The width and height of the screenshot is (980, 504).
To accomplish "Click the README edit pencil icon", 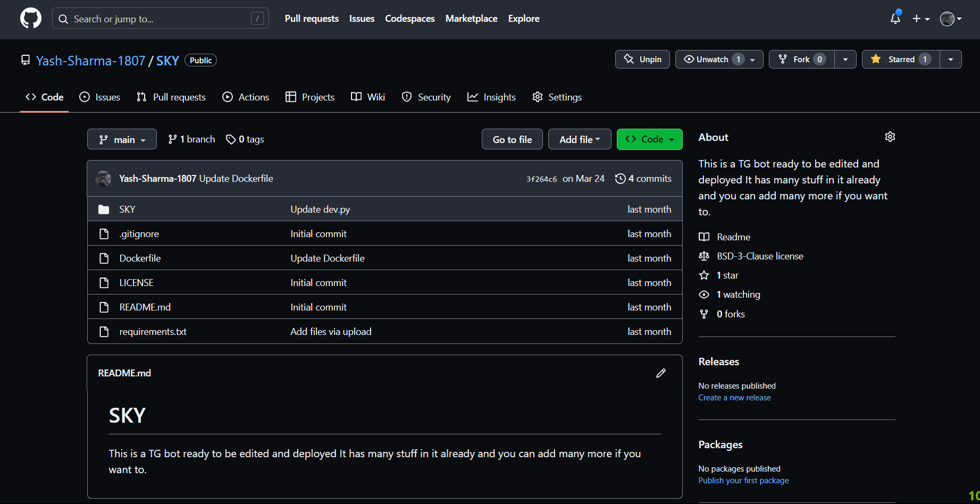I will [x=661, y=373].
